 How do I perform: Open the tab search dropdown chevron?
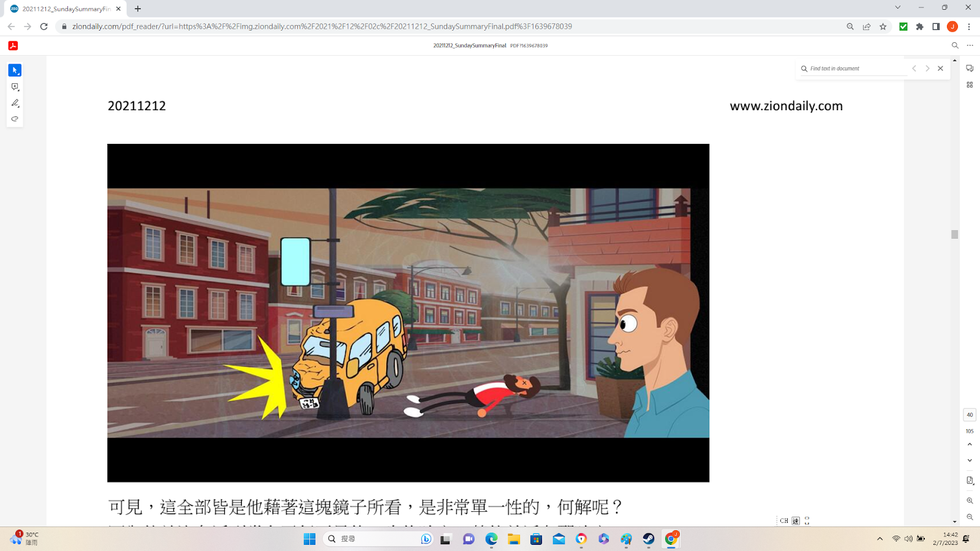pos(898,7)
